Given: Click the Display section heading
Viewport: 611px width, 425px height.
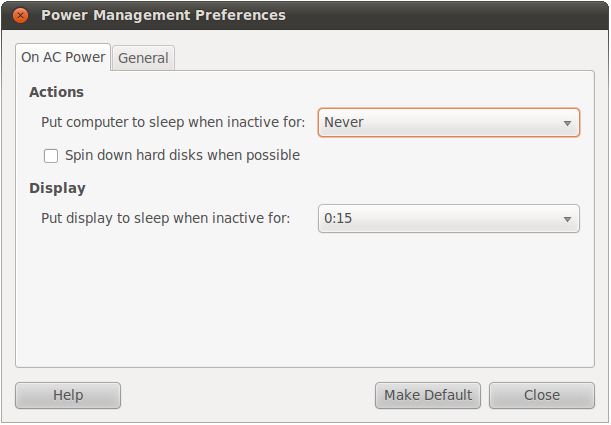Looking at the screenshot, I should coord(57,188).
